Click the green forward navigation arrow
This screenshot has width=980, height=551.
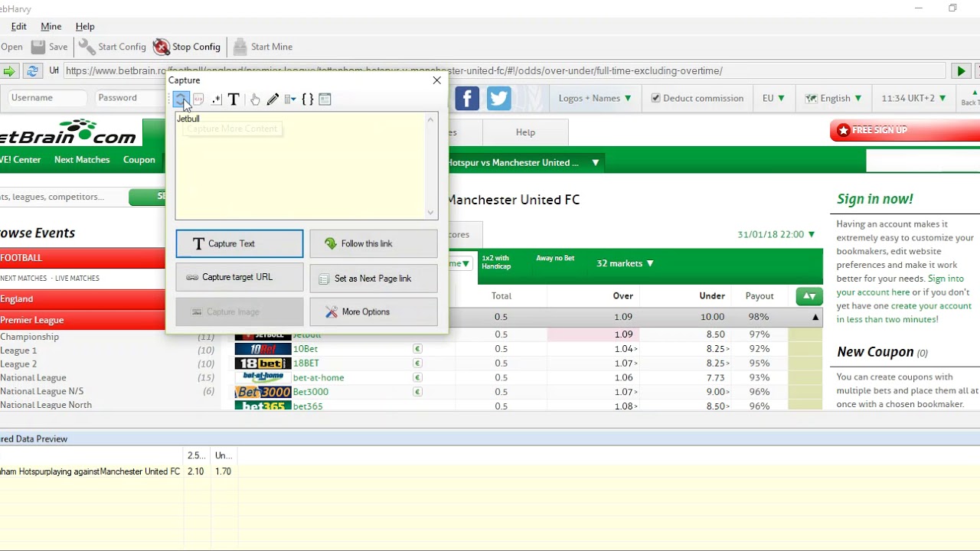[9, 71]
